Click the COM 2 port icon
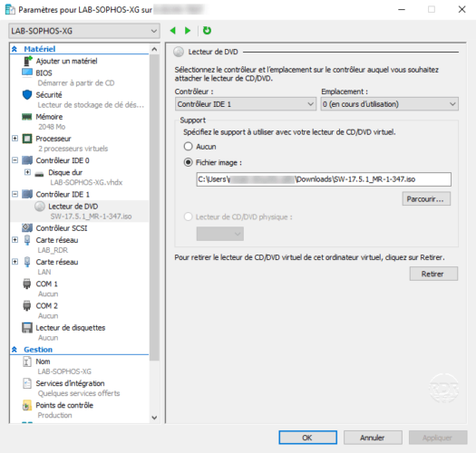The width and height of the screenshot is (476, 453). [27, 306]
